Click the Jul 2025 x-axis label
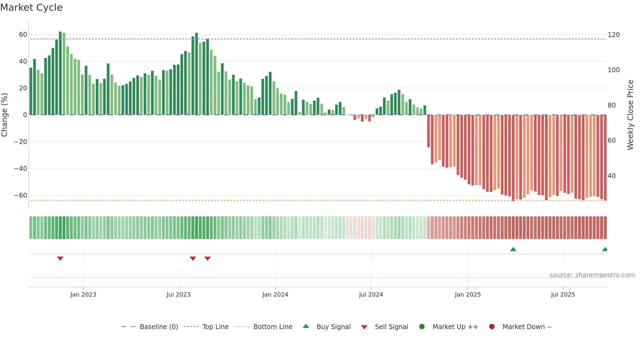Screen dimensions: 644x362 pyautogui.click(x=563, y=294)
